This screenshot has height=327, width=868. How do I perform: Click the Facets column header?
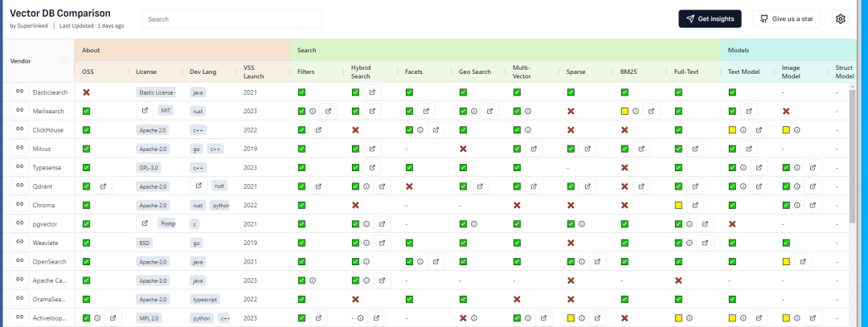tap(414, 72)
